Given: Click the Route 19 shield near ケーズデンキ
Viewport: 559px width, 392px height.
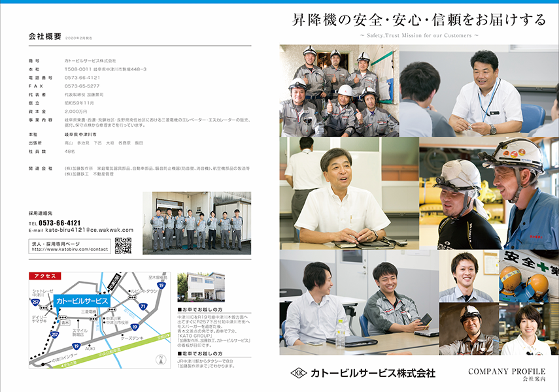Looking at the screenshot, I should point(135,327).
